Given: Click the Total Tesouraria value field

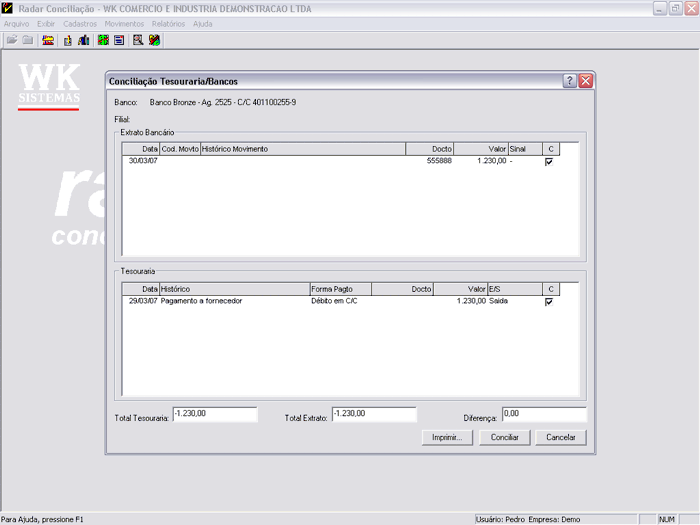Looking at the screenshot, I should pyautogui.click(x=214, y=413).
